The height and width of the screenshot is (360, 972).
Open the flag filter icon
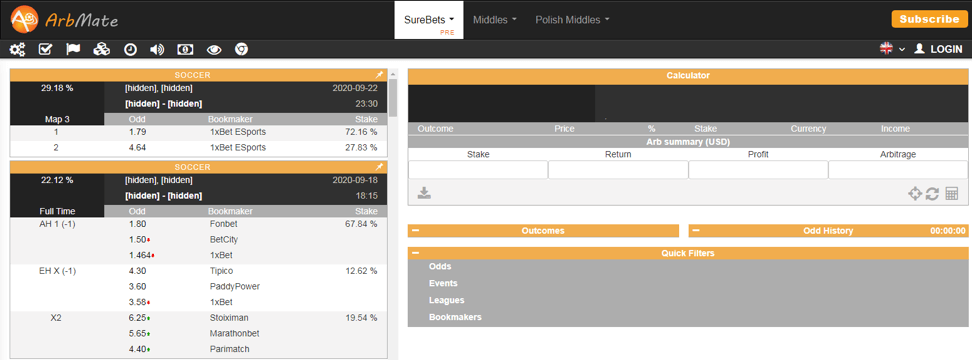click(x=73, y=50)
